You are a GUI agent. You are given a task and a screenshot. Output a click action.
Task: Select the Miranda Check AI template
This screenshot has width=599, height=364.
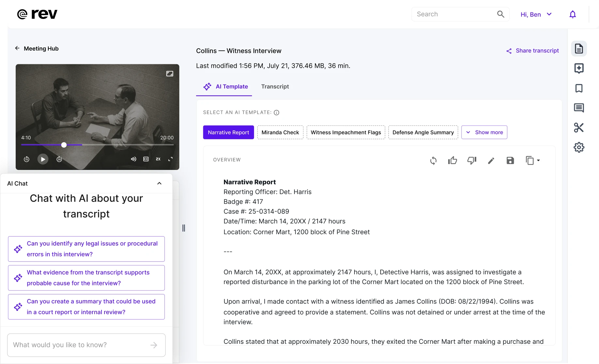tap(280, 132)
